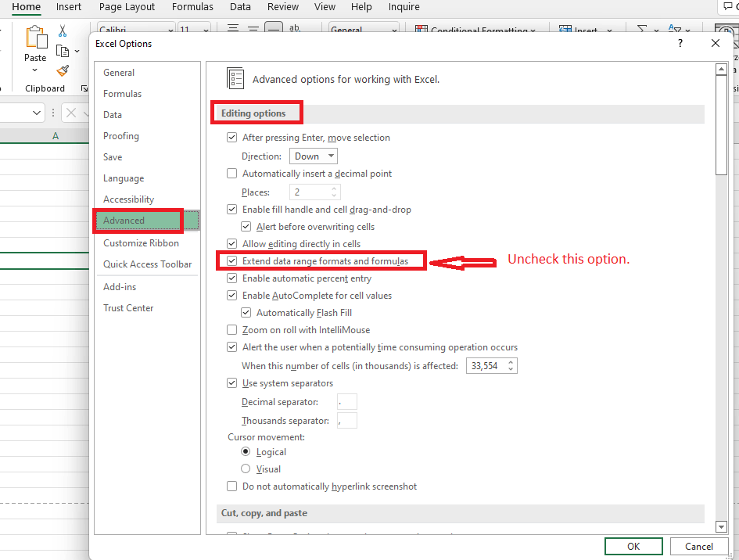Click the AutoSum sigma icon

pos(642,30)
